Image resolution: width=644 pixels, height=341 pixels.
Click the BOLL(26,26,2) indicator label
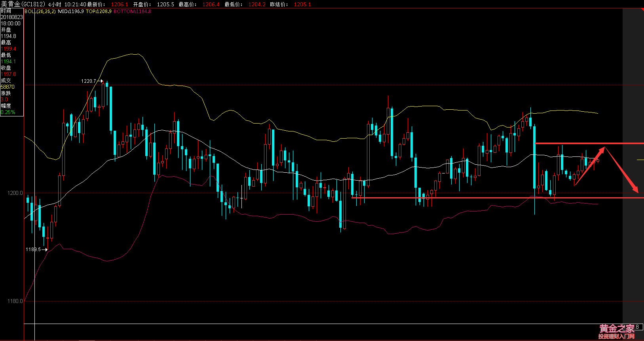[40, 11]
